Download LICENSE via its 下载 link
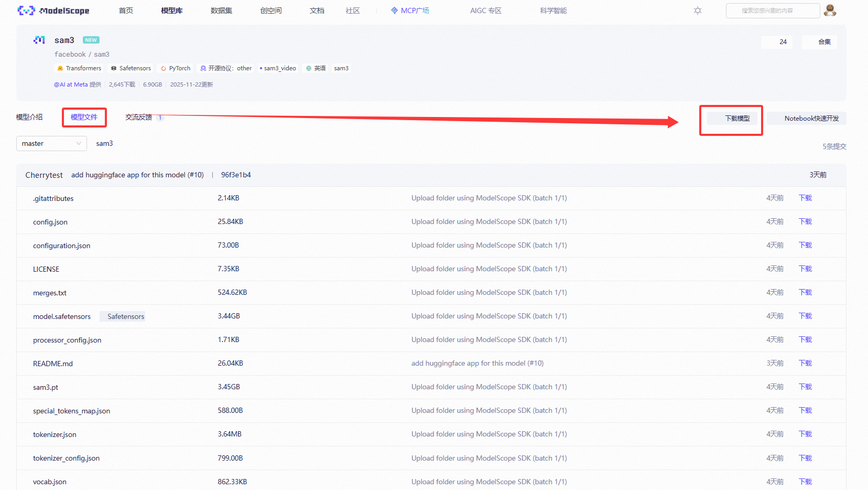The image size is (868, 490). [x=805, y=269]
